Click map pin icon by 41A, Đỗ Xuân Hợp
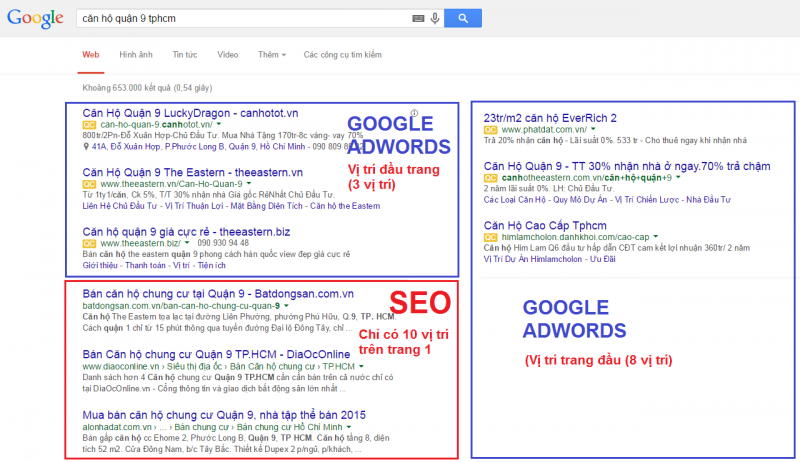The width and height of the screenshot is (800, 462). coord(86,147)
